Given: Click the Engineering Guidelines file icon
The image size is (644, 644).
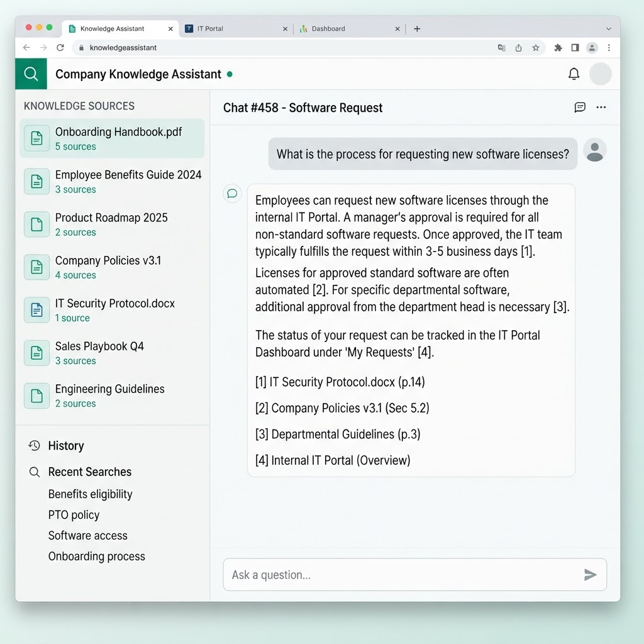Looking at the screenshot, I should [37, 396].
